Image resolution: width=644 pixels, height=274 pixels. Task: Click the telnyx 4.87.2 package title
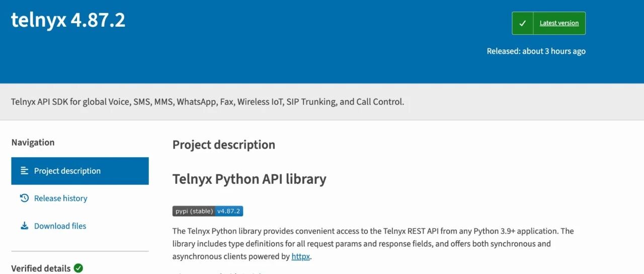[x=68, y=20]
